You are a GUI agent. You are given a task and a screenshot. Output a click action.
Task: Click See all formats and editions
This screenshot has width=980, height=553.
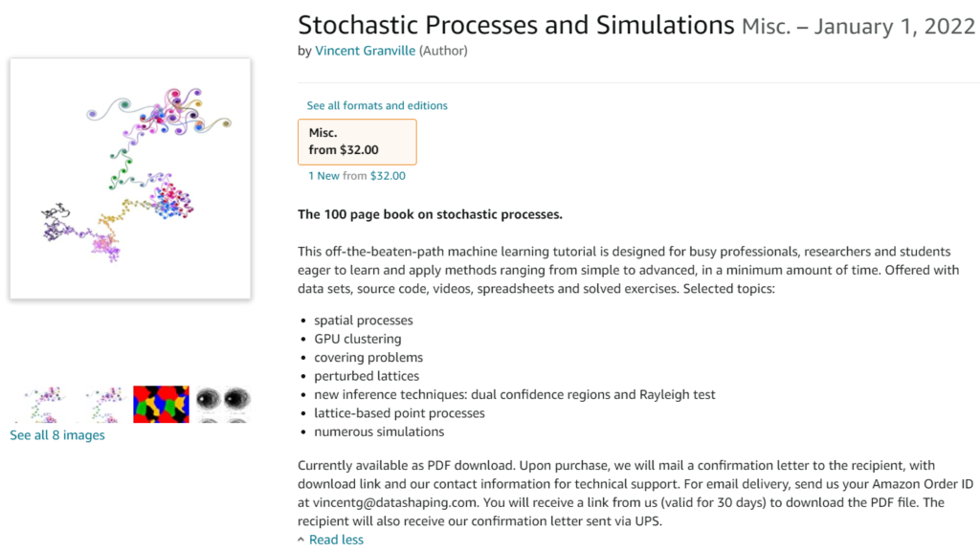[x=377, y=105]
